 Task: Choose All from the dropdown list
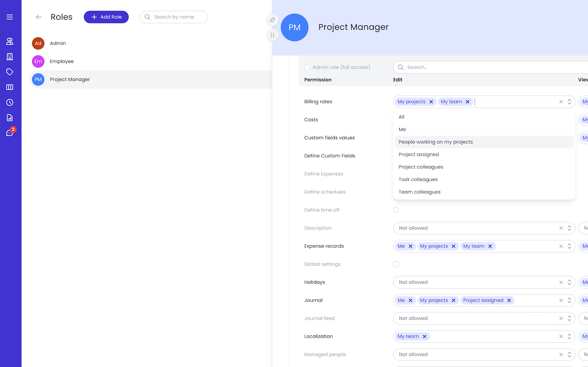[x=484, y=117]
